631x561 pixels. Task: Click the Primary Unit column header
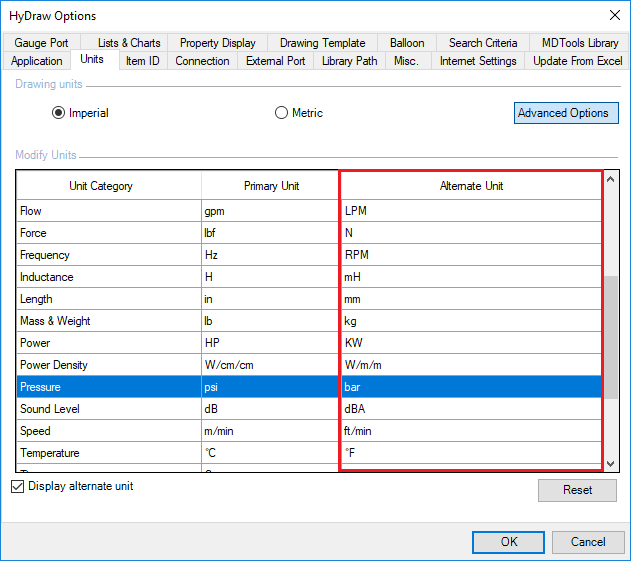270,186
